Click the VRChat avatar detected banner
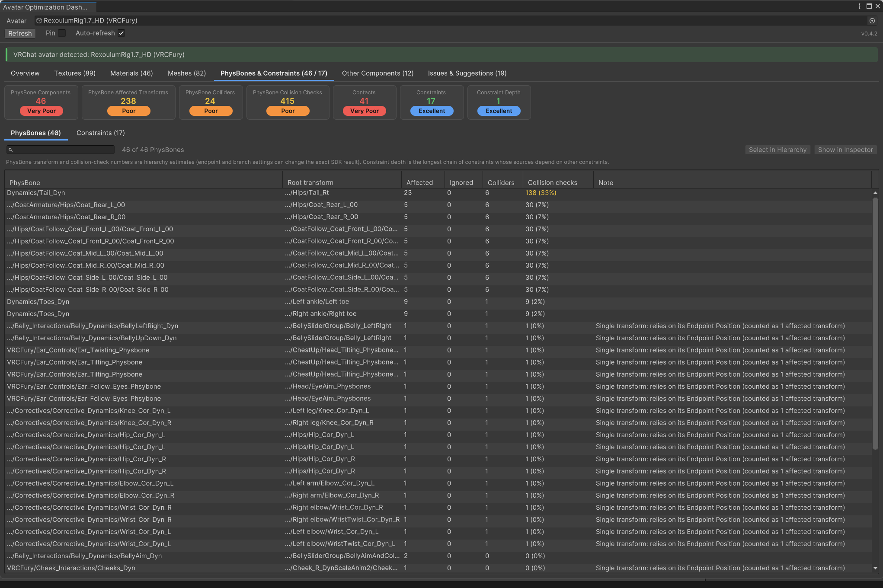This screenshot has width=883, height=588. point(441,55)
